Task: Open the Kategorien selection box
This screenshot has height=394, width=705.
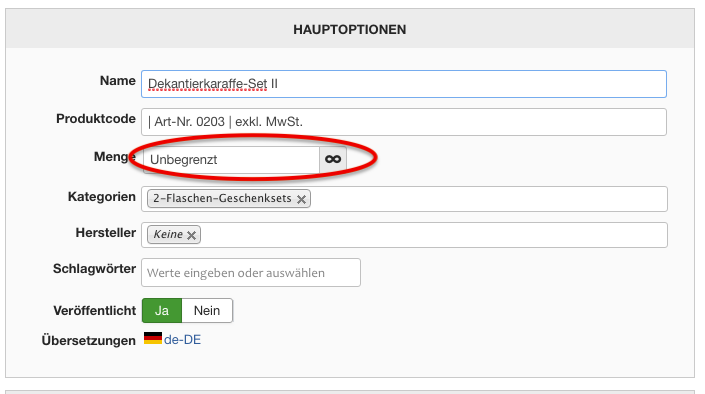Action: (x=404, y=199)
